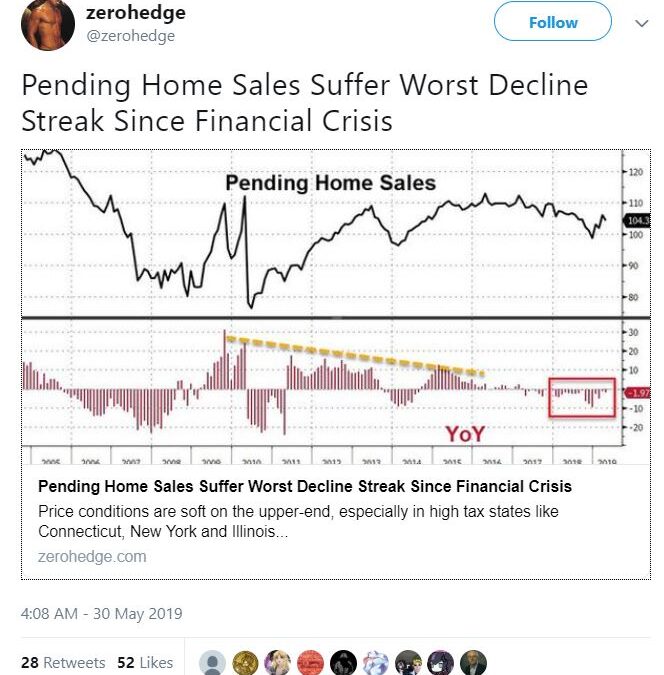Click the gold coin liker avatar

click(245, 663)
